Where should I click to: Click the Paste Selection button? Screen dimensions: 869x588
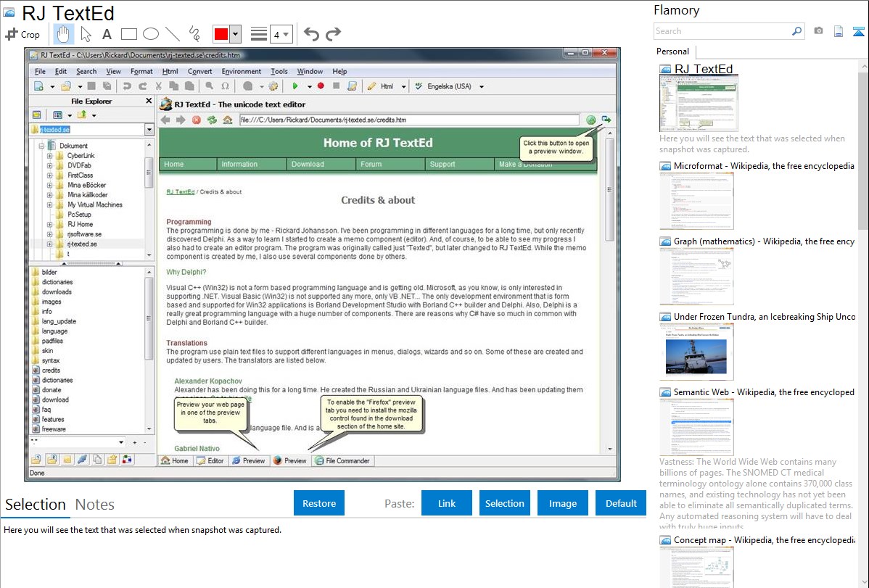tap(504, 503)
